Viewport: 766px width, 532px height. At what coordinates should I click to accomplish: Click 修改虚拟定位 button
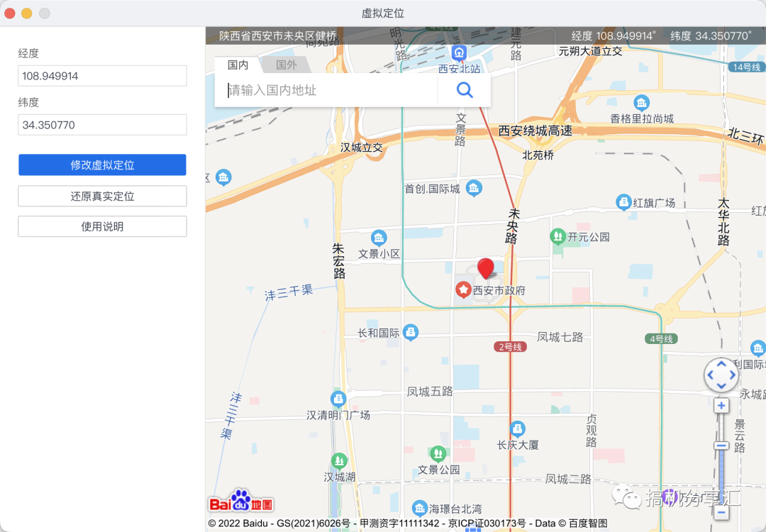(102, 165)
